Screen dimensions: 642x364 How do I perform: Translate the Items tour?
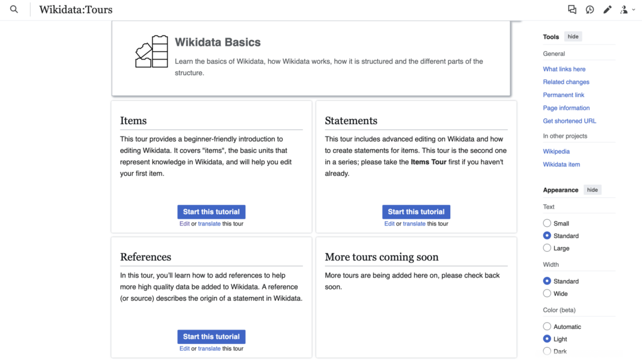[x=209, y=224]
